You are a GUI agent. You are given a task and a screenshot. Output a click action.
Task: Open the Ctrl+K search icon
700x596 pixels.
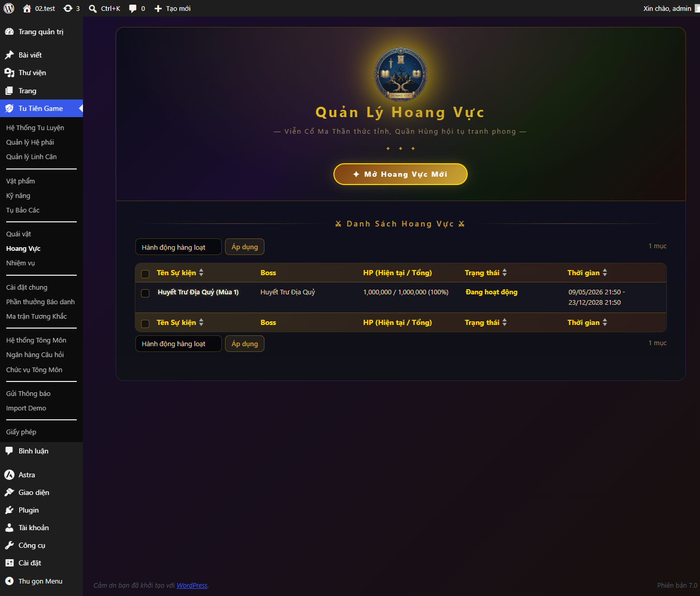click(93, 8)
